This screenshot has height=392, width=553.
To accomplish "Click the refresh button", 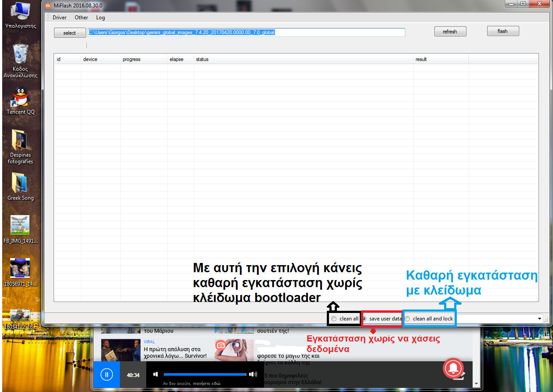I will coord(450,32).
